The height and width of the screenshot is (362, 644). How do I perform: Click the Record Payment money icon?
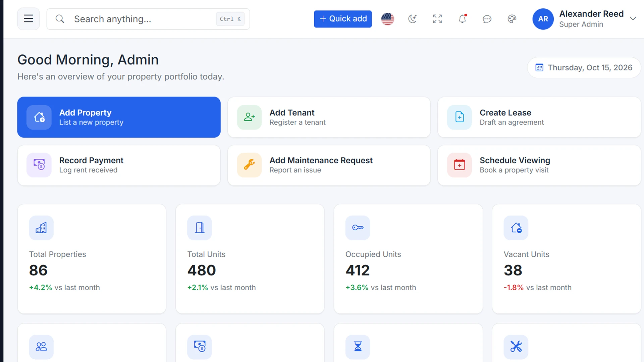(39, 165)
